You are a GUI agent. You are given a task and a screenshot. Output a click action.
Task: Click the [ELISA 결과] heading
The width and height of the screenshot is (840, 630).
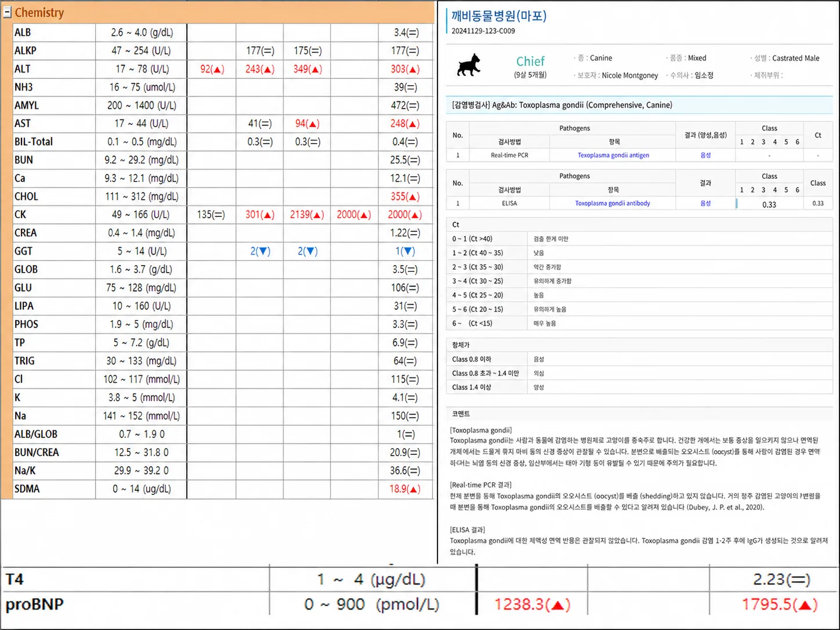pyautogui.click(x=468, y=530)
